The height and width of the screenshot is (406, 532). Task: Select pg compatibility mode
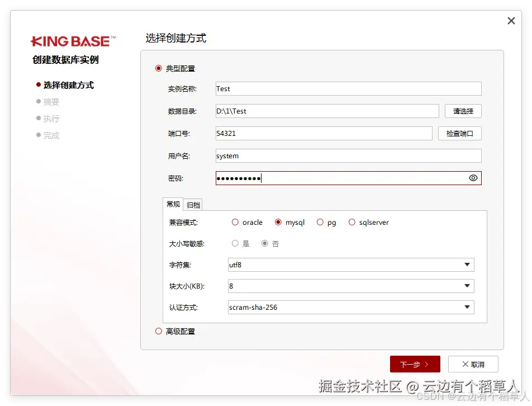point(320,222)
